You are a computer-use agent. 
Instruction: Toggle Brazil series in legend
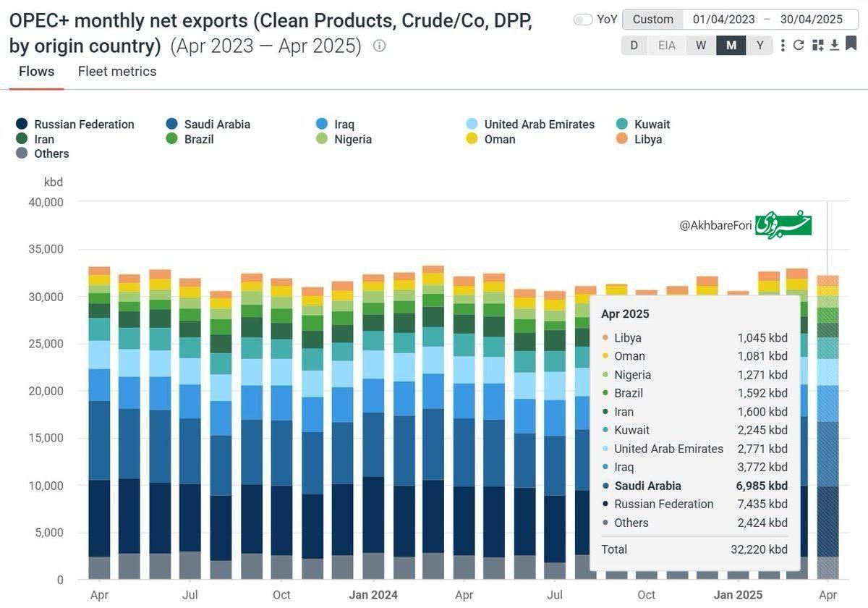pos(190,140)
